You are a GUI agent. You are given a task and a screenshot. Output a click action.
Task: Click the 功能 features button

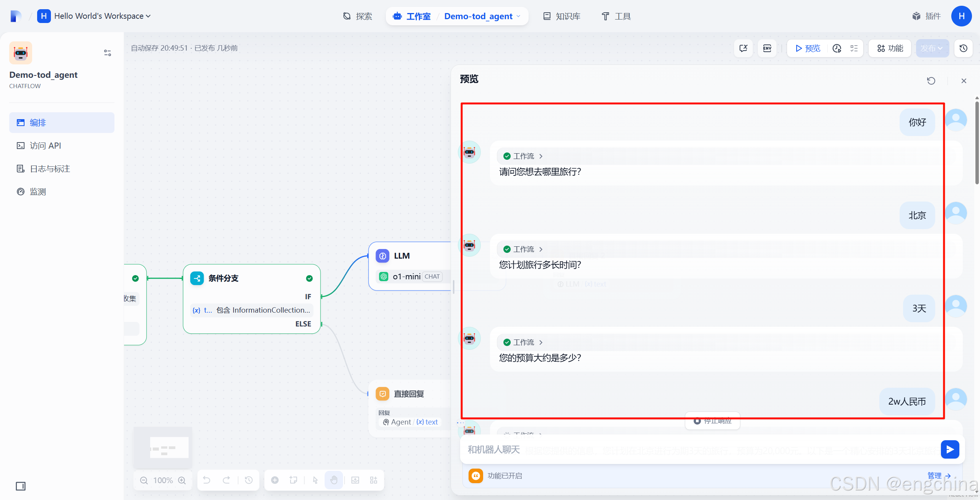pos(890,48)
